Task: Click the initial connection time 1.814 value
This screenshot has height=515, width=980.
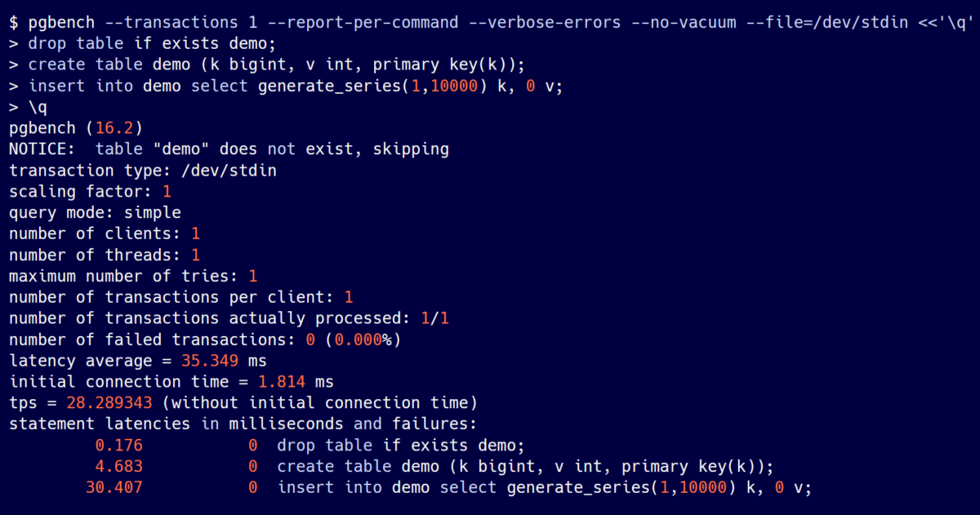Action: (282, 382)
